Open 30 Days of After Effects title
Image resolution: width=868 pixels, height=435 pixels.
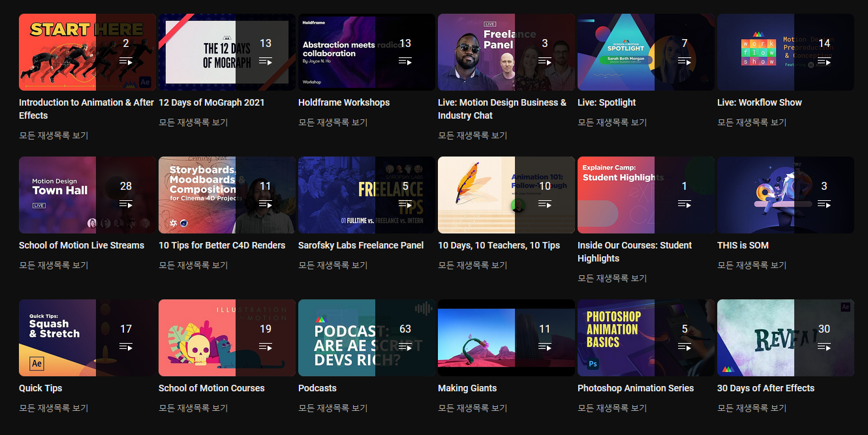[766, 388]
